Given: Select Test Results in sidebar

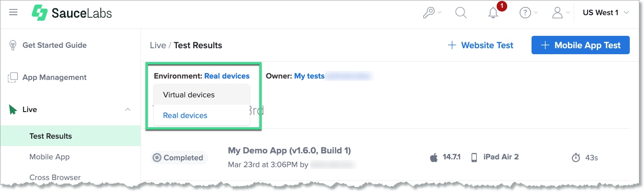Looking at the screenshot, I should point(70,136).
